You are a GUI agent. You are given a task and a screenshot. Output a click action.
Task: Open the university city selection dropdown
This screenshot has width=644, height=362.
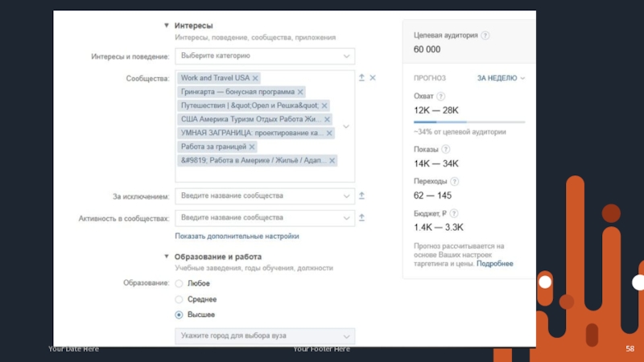click(265, 335)
